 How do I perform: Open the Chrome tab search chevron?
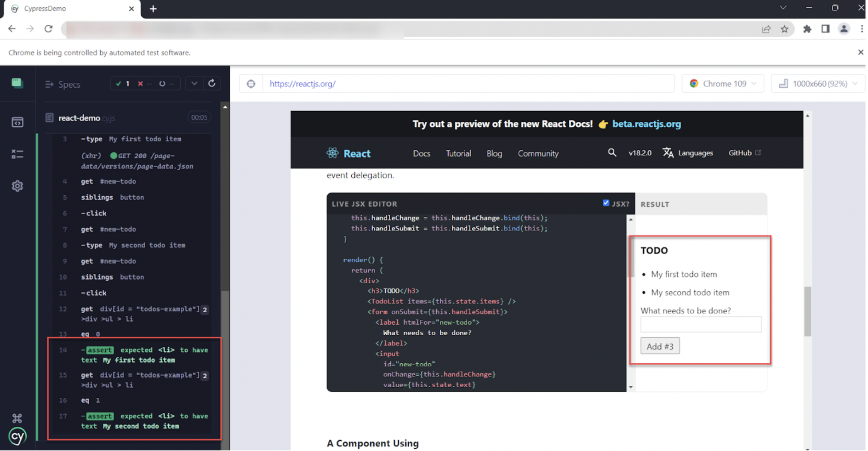click(783, 8)
